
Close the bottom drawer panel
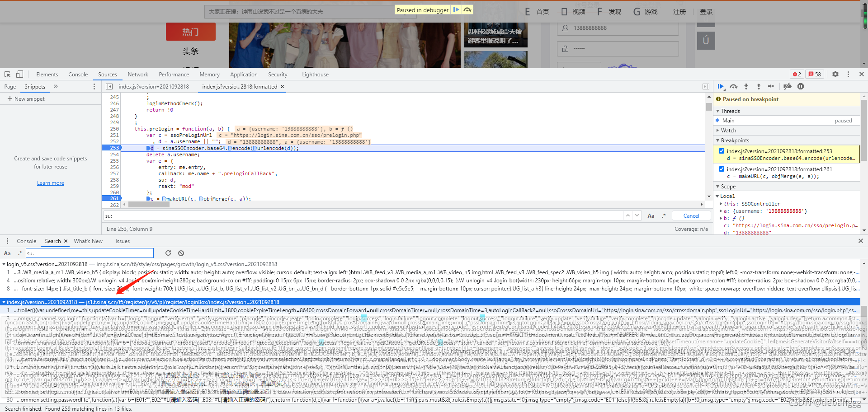coord(861,241)
